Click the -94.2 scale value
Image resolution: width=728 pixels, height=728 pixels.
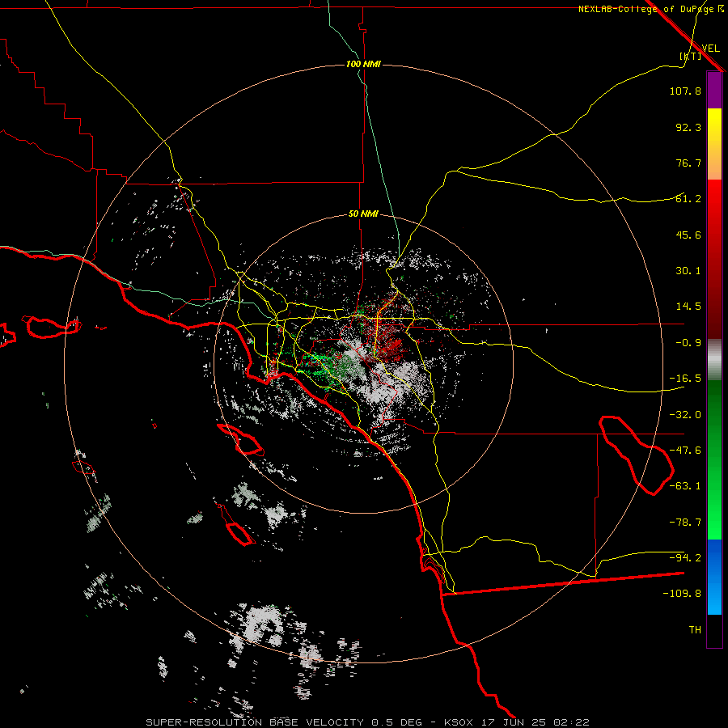point(685,557)
